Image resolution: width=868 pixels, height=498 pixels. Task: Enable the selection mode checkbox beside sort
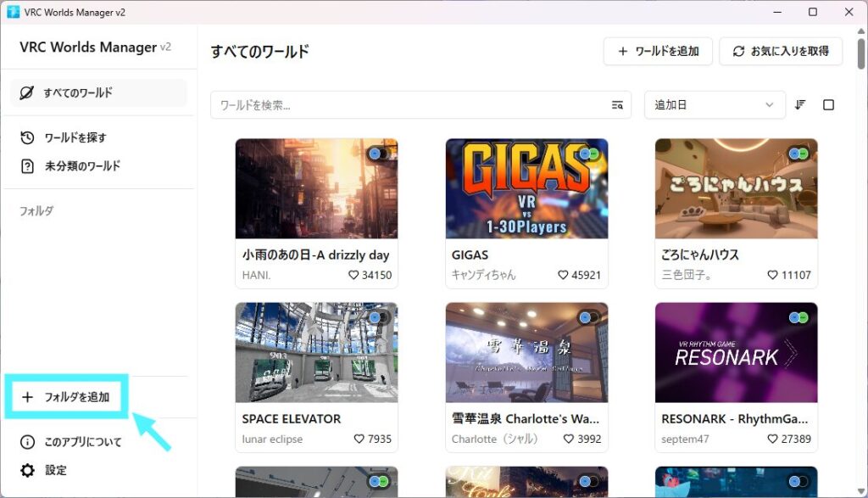[x=829, y=105]
